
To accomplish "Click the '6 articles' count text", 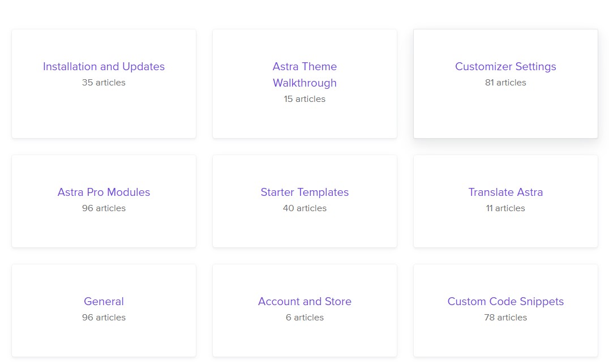I will click(304, 317).
